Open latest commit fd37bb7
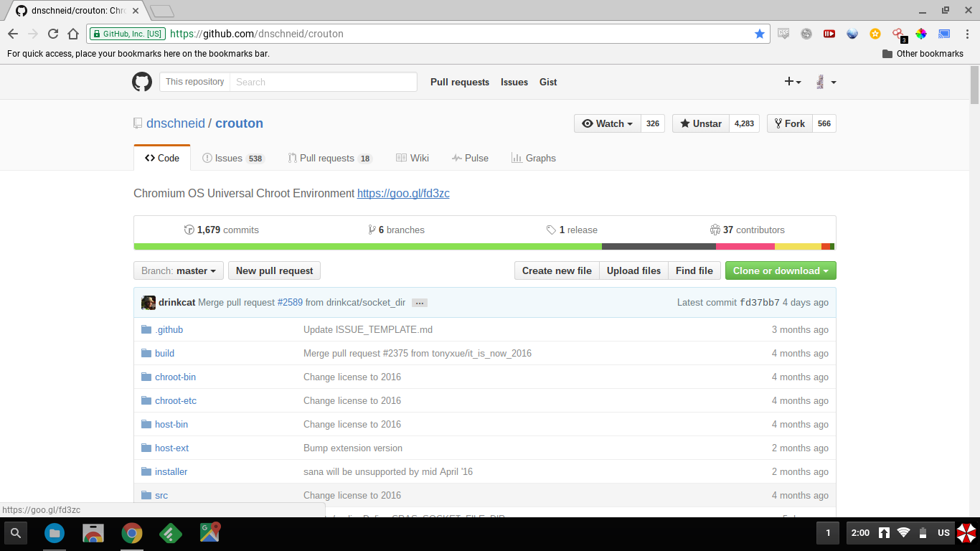The image size is (980, 551). tap(760, 302)
